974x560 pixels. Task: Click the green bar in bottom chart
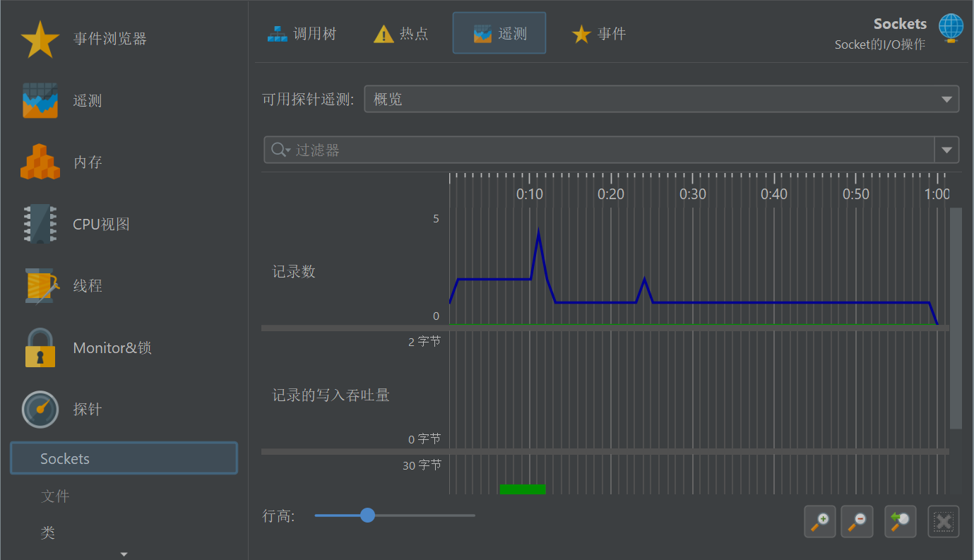pyautogui.click(x=523, y=489)
